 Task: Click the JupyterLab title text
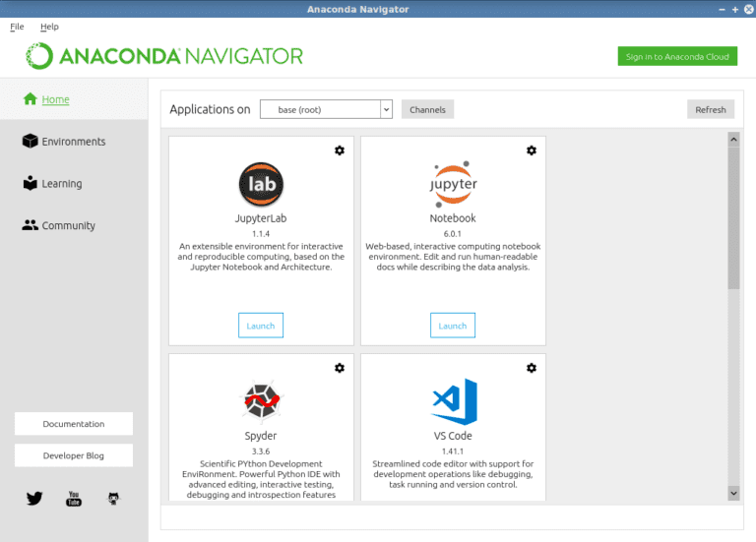tap(261, 218)
